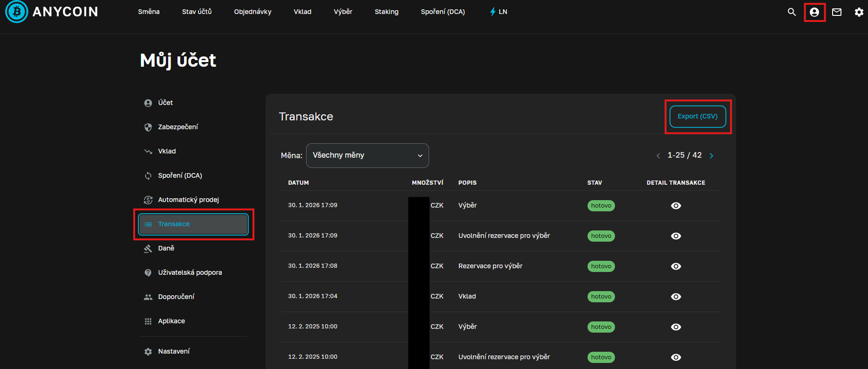Open Směna in top navigation
The image size is (868, 369).
[x=149, y=12]
